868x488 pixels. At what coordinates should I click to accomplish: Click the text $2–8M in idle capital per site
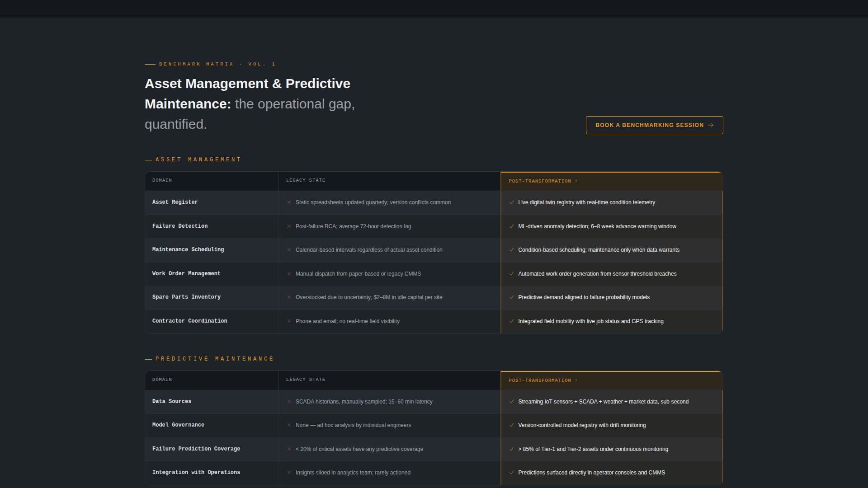pyautogui.click(x=408, y=297)
